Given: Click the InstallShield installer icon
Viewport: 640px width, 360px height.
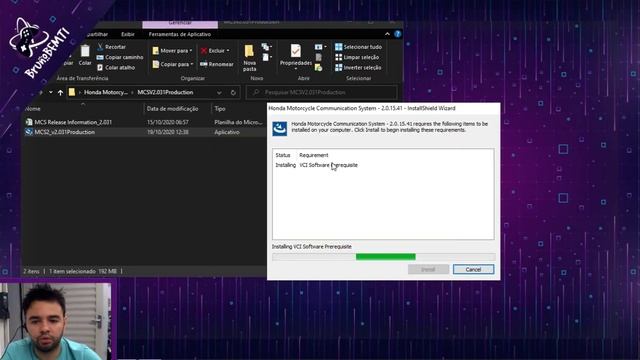Looking at the screenshot, I should (280, 129).
